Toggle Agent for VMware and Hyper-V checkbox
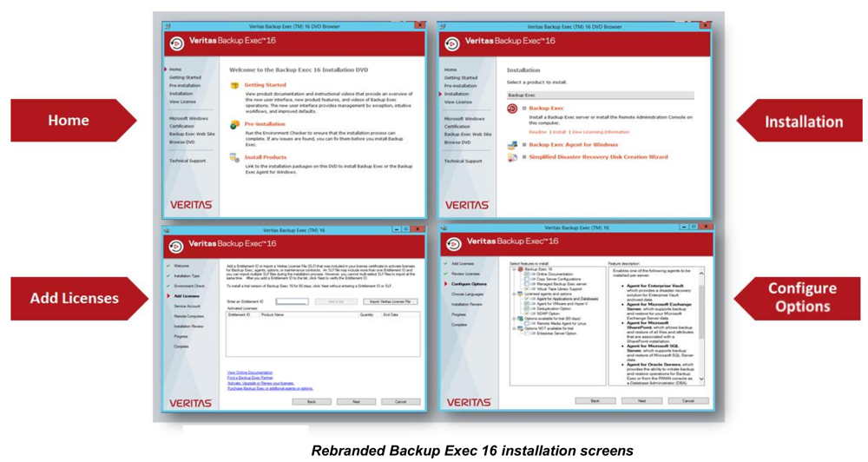Screen dimensions: 868x462 click(527, 304)
